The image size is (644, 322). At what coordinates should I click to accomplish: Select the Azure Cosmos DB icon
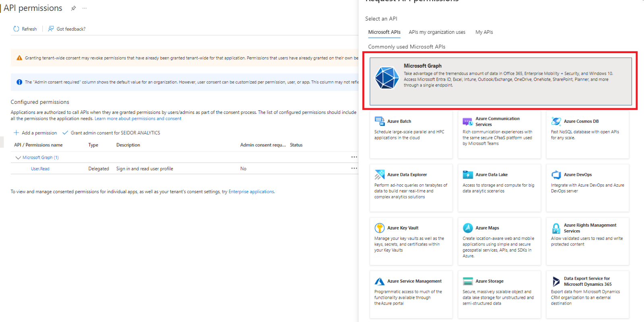click(x=556, y=121)
